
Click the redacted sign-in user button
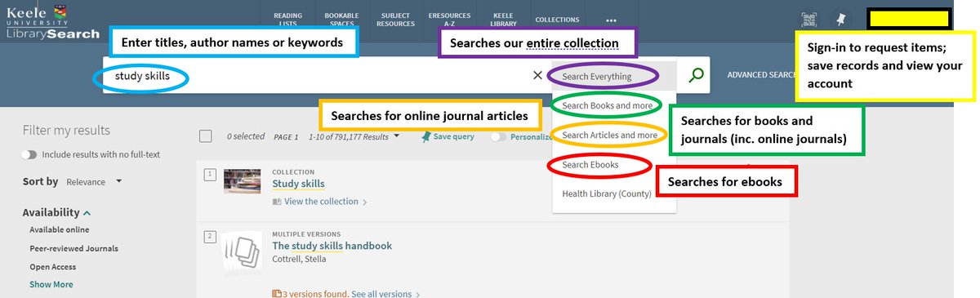(x=909, y=19)
